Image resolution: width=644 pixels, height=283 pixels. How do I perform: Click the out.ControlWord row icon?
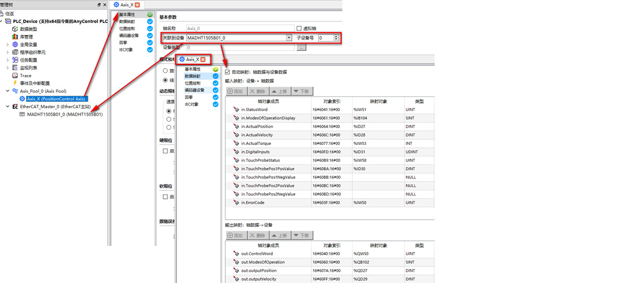pos(236,254)
